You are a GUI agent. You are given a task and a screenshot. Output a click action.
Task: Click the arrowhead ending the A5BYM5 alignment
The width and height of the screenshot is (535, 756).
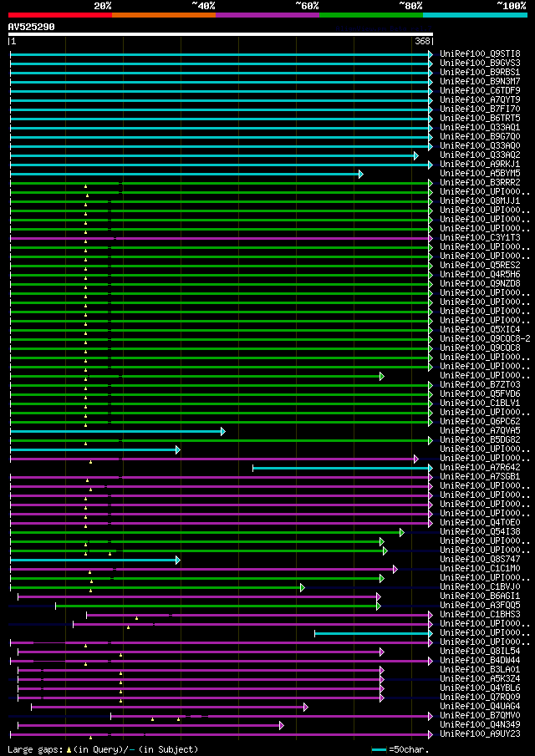pos(361,174)
